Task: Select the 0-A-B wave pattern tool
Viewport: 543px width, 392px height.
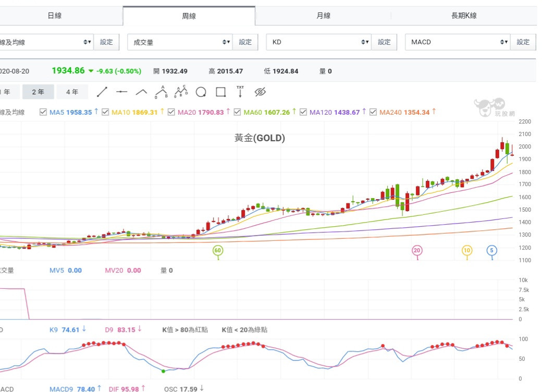Action: [x=161, y=92]
